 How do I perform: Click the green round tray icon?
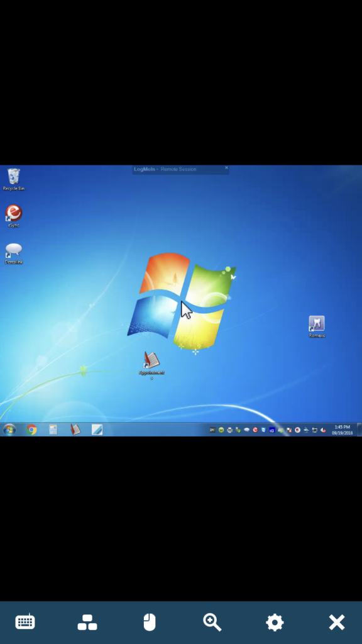(221, 430)
